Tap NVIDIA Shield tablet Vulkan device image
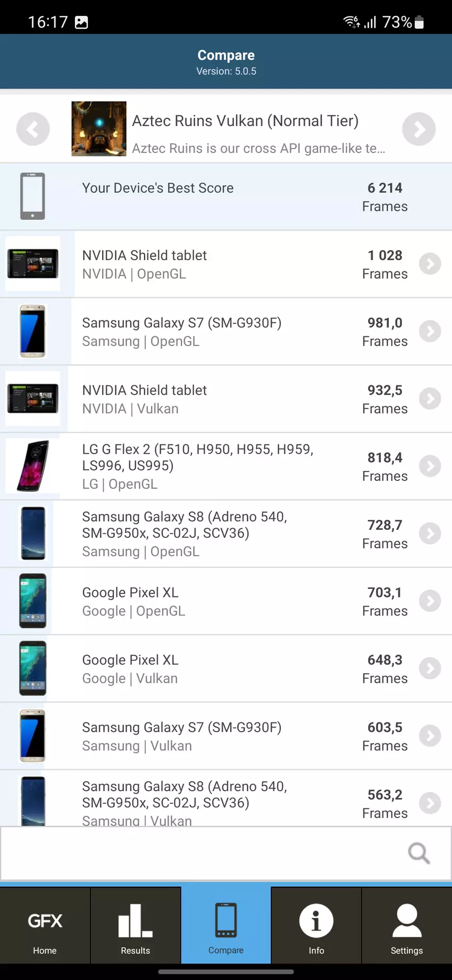The width and height of the screenshot is (452, 980). pos(33,399)
